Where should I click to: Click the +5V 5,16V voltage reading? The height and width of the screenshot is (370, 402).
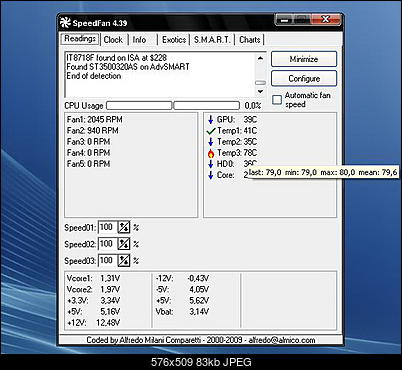click(93, 312)
